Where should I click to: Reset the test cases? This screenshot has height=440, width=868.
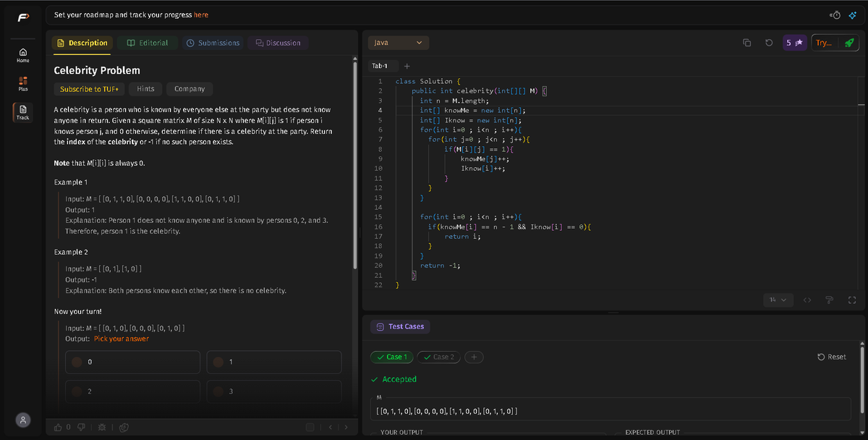click(x=831, y=357)
